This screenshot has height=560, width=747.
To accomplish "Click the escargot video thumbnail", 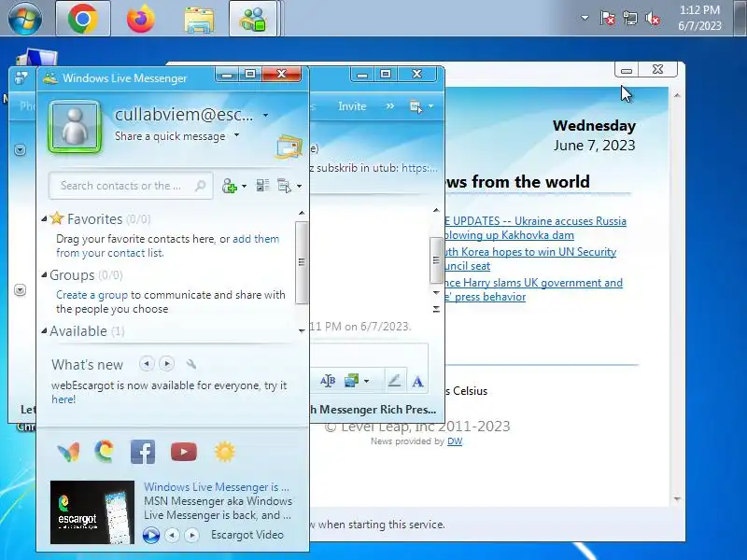I will click(92, 511).
